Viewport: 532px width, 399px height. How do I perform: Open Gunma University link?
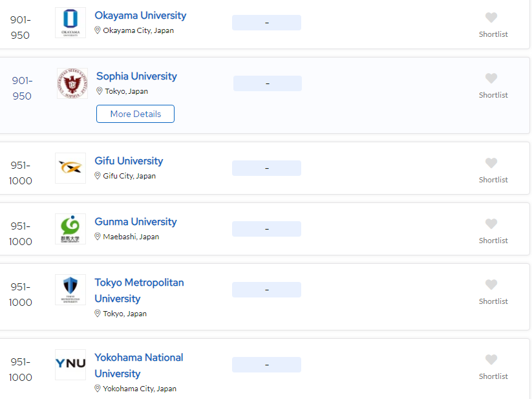coord(136,222)
